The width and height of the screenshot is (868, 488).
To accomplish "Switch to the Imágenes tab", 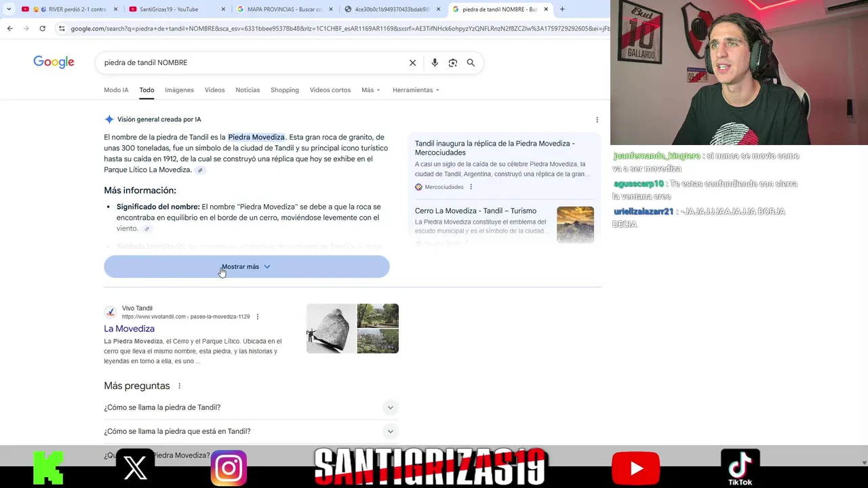I will tap(179, 90).
